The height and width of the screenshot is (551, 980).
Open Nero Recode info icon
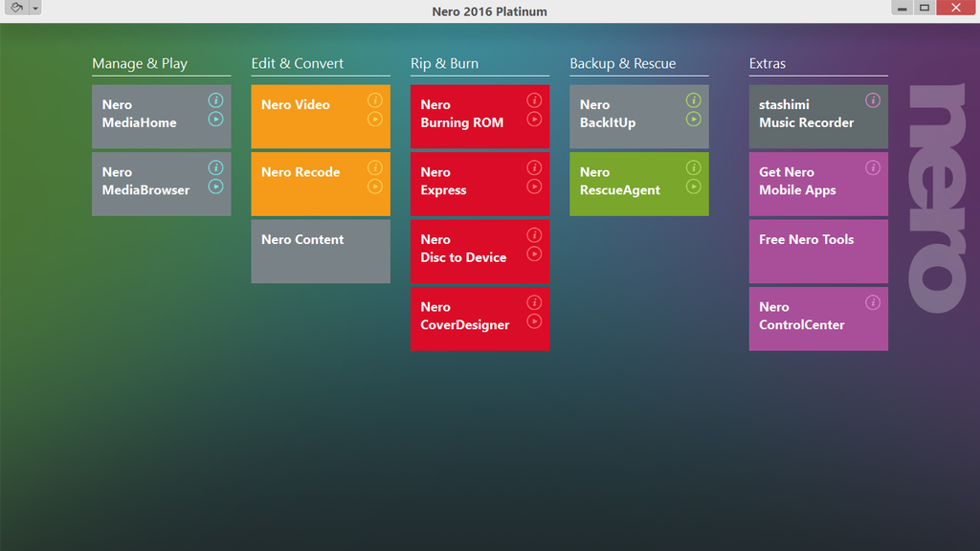pos(375,167)
